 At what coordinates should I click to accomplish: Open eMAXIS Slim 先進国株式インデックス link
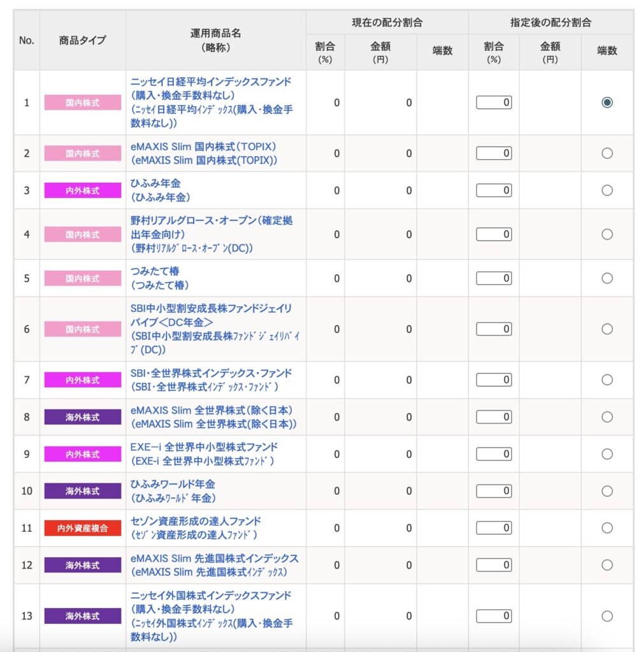point(214,558)
